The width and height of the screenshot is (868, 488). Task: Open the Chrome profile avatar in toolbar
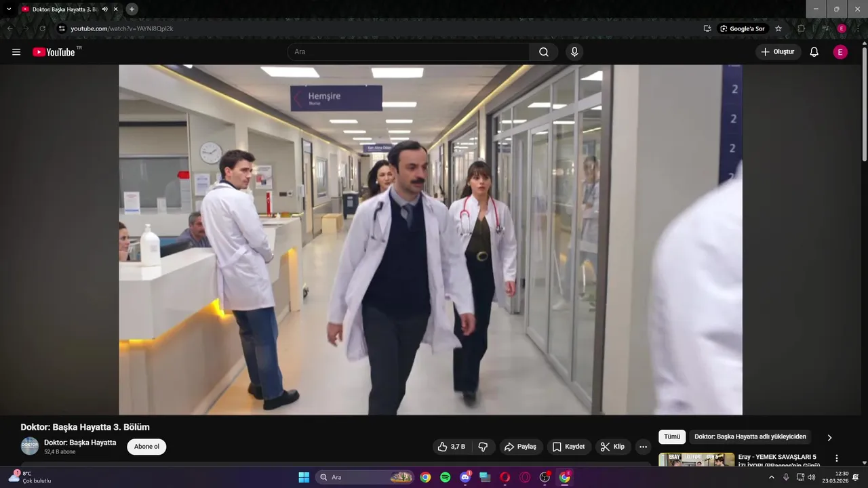tap(842, 28)
